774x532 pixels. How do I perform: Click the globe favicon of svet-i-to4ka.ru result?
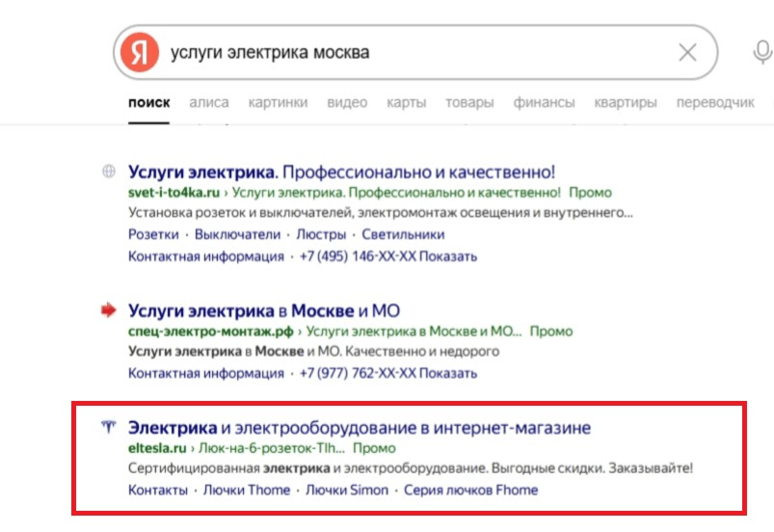pyautogui.click(x=109, y=172)
